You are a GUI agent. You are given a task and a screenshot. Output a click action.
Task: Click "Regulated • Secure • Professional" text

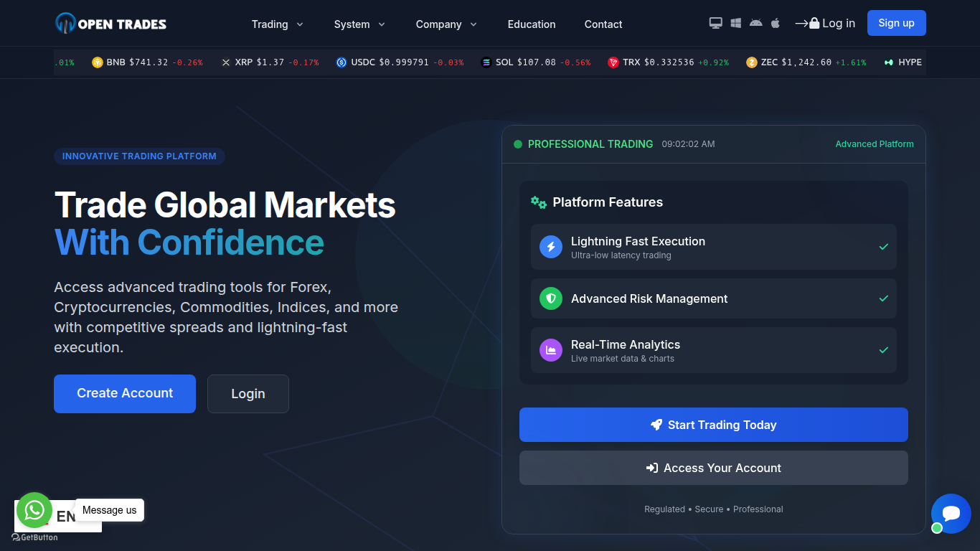714,509
